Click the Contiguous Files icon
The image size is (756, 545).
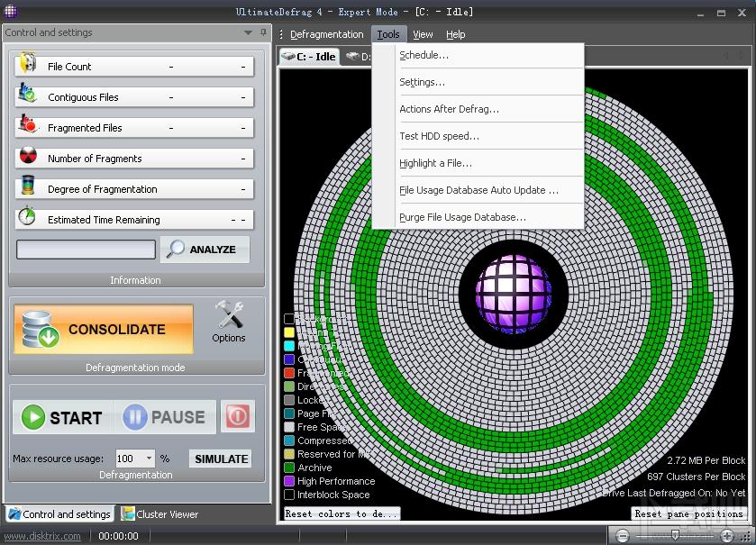click(27, 94)
